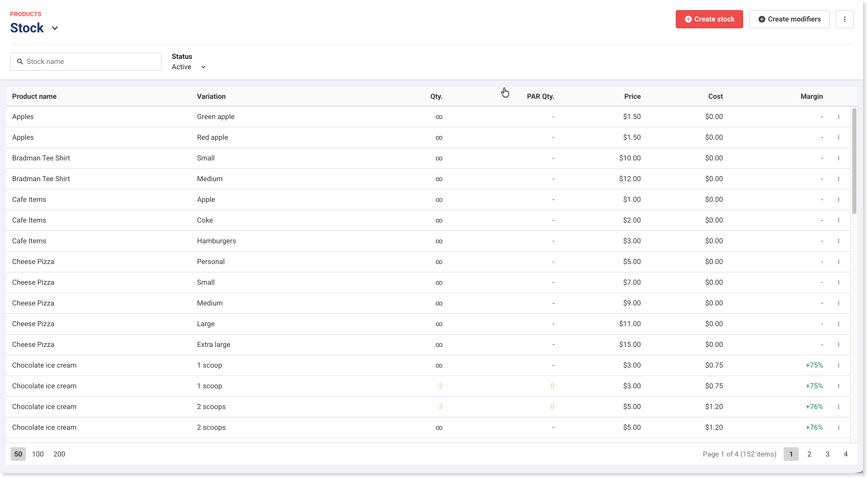The image size is (868, 478).
Task: Show 200 items per page
Action: click(x=59, y=454)
